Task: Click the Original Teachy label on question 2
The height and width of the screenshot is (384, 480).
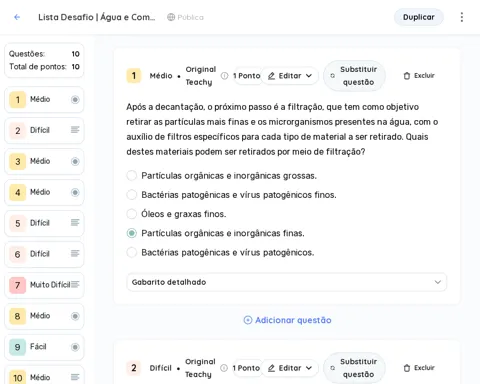Action: click(200, 368)
